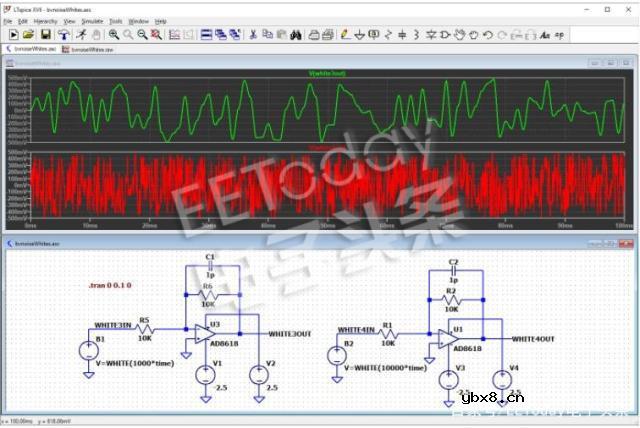
Task: Place a ground symbol from the toolbar
Action: (359, 34)
